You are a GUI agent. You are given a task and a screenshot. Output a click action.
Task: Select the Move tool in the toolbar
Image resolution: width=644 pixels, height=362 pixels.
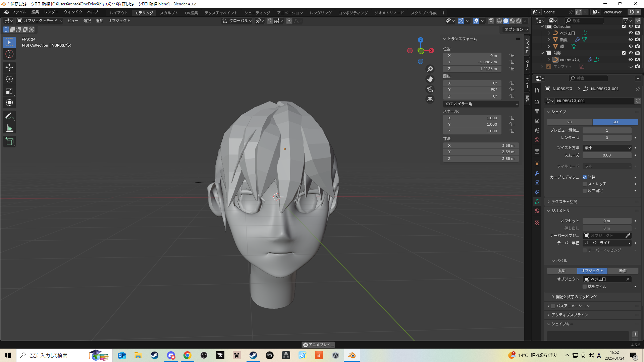[x=9, y=67]
